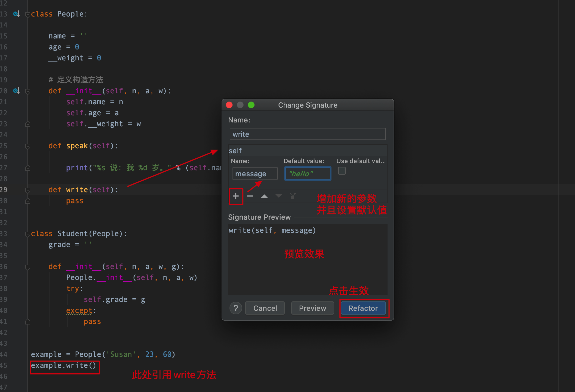Viewport: 575px width, 392px height.
Task: Click the Preview button
Action: [313, 308]
